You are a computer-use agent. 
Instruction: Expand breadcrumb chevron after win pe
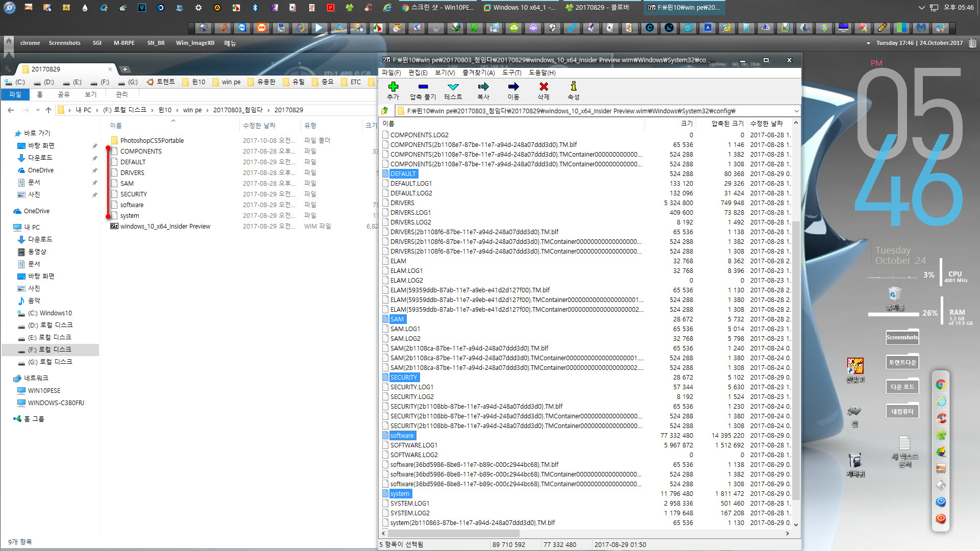[207, 110]
